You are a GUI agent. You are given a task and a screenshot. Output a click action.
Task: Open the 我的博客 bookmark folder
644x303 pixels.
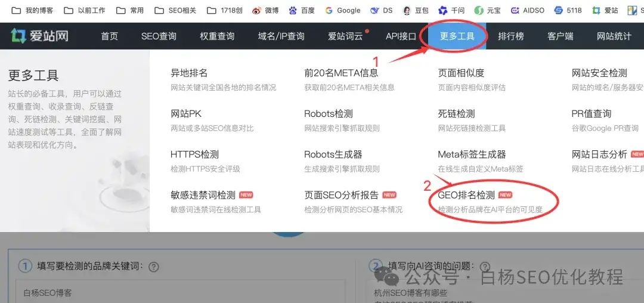pos(32,11)
